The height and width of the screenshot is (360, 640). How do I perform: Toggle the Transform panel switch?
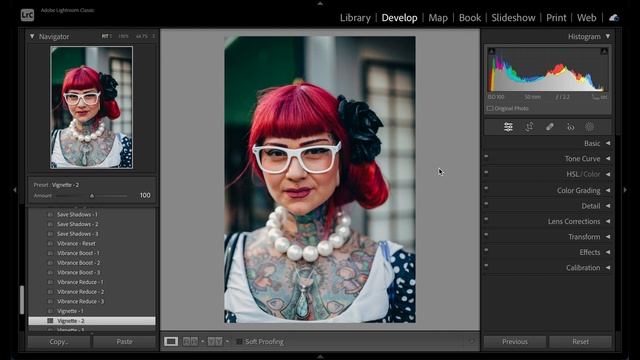[486, 234]
